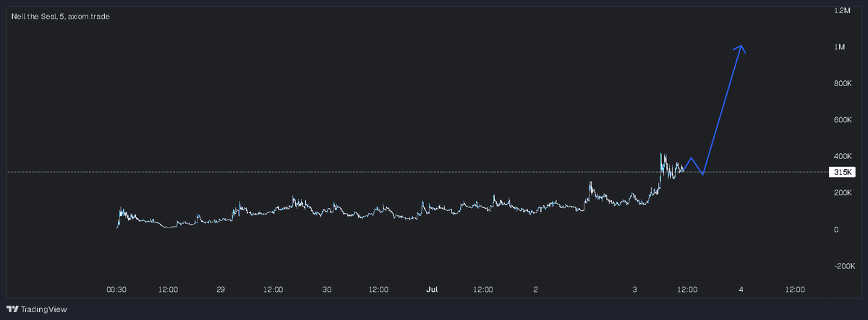Select the Jul month axis label
The width and height of the screenshot is (868, 320).
432,289
